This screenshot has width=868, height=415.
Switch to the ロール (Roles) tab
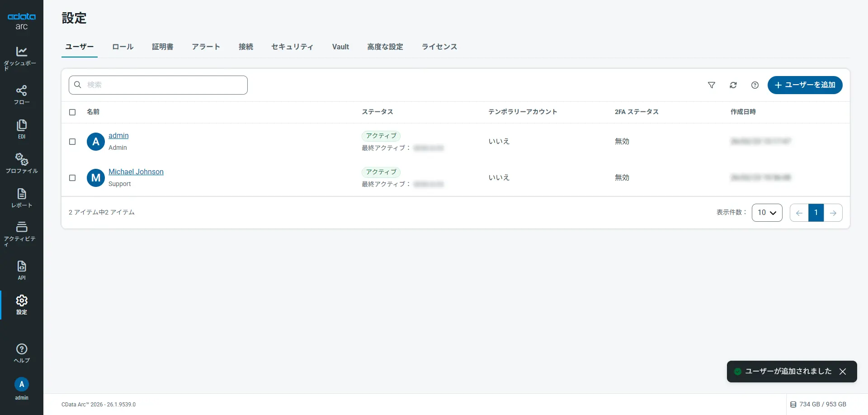click(123, 47)
